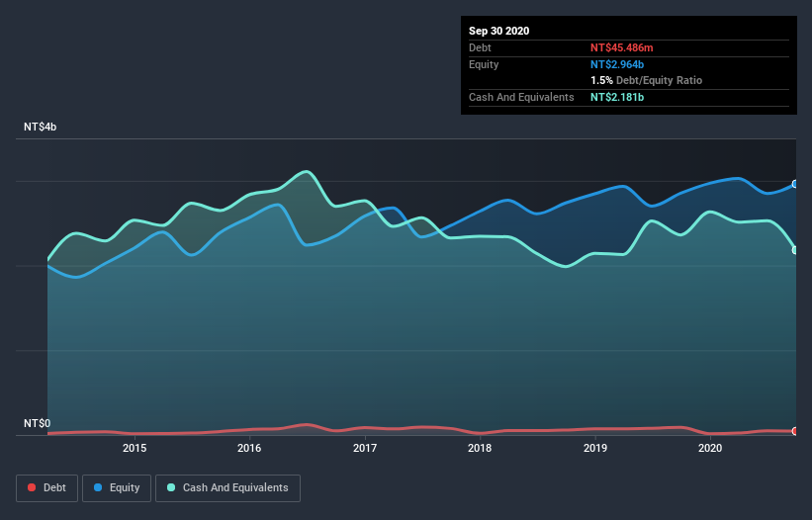Click the NT$45.486m debt value
812x520 pixels.
click(x=621, y=47)
